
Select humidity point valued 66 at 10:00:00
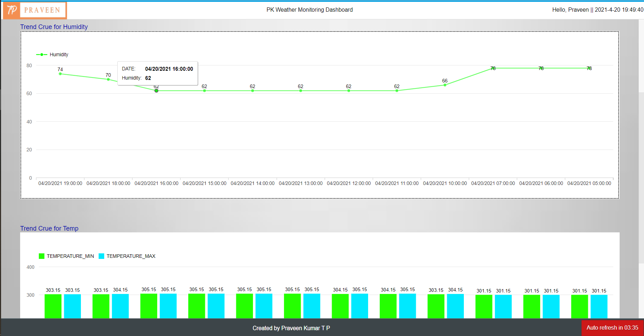[445, 85]
